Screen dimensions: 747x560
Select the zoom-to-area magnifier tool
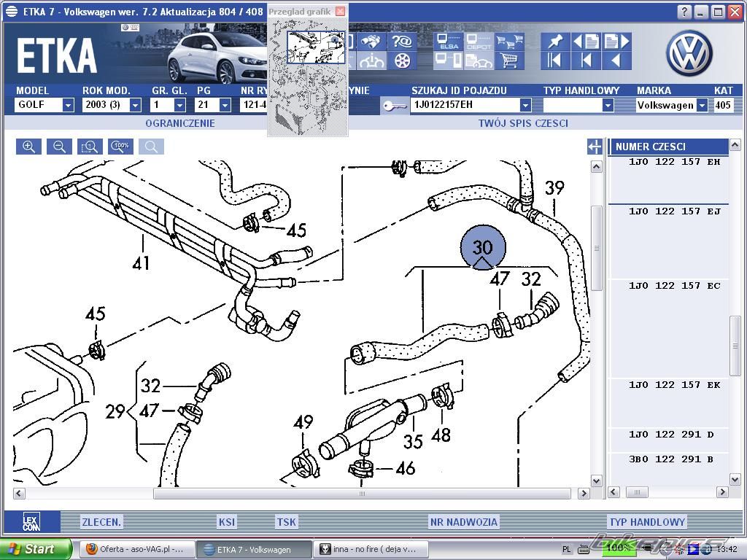pyautogui.click(x=90, y=147)
